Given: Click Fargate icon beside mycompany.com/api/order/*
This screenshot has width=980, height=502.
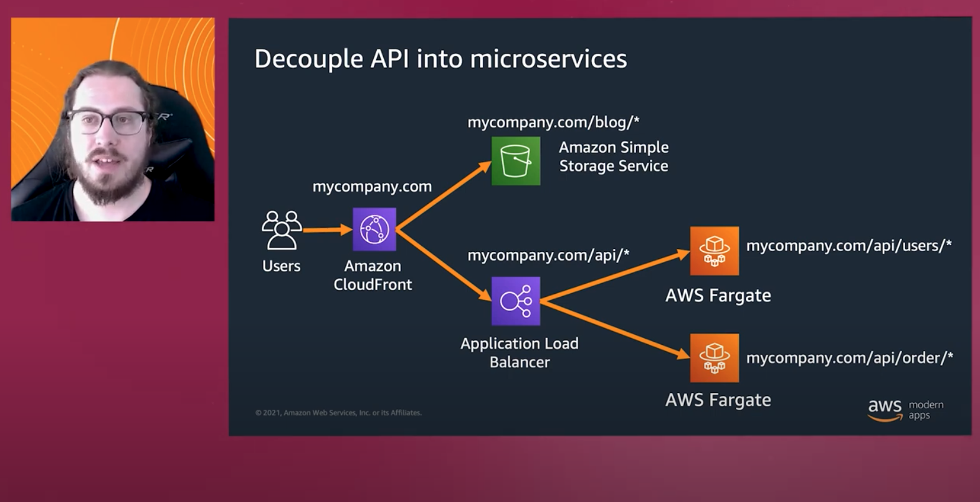Looking at the screenshot, I should click(x=715, y=358).
